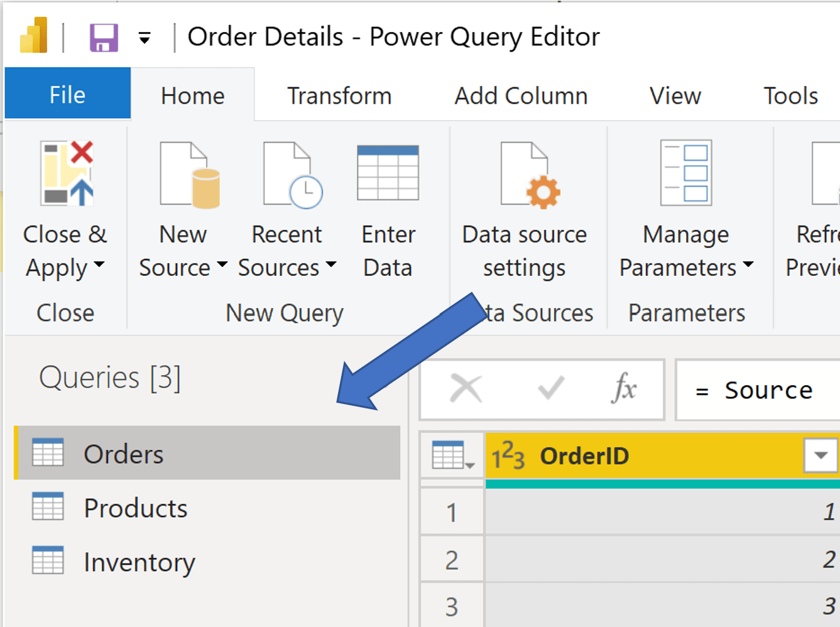Open the File menu
840x627 pixels.
67,94
